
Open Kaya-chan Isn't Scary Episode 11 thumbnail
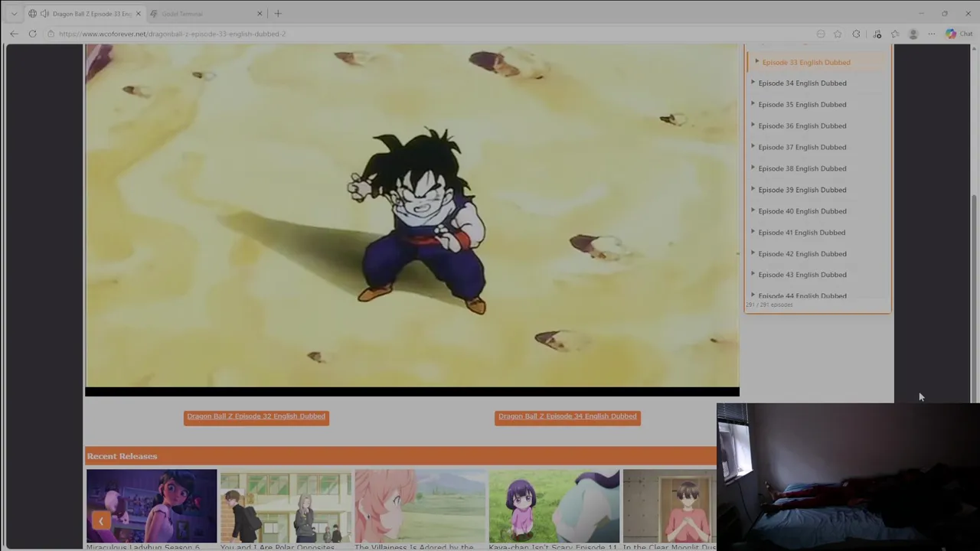(x=554, y=507)
